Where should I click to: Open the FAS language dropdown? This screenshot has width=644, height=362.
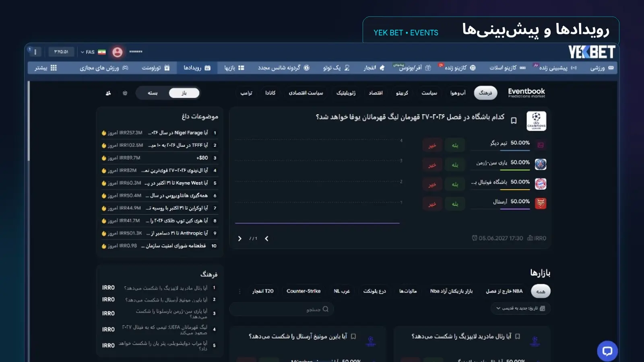tap(93, 52)
